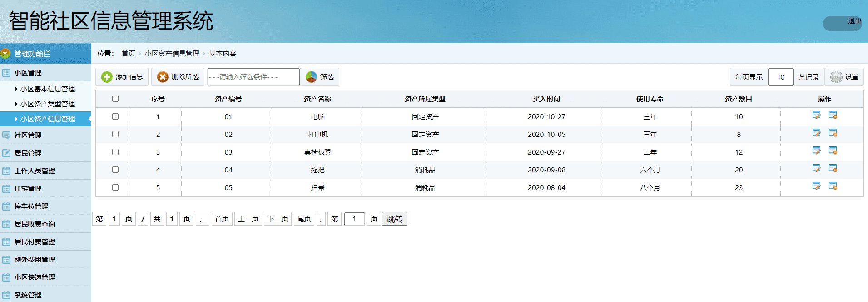
Task: Click the delete icon for 打印机 row
Action: coord(833,133)
